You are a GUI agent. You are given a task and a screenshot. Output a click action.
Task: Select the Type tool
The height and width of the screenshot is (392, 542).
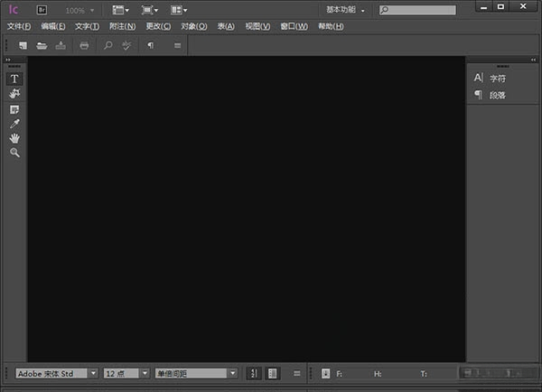(x=14, y=79)
